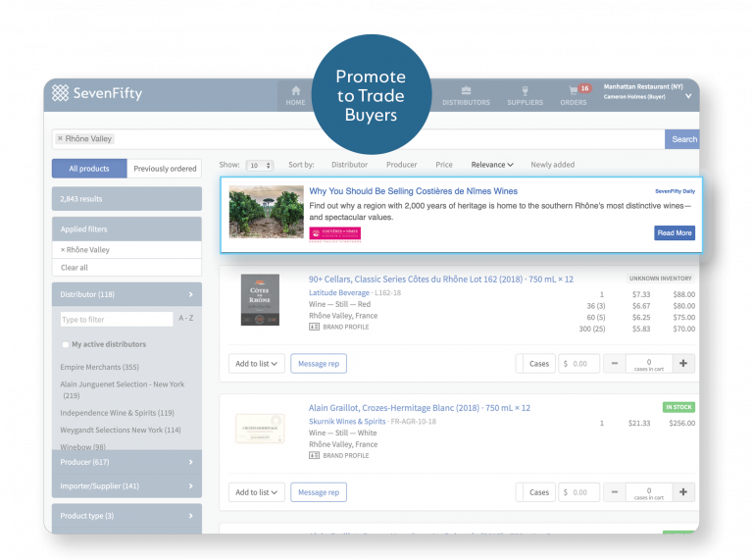Click the Read More button
This screenshot has height=560, width=753.
click(x=675, y=233)
